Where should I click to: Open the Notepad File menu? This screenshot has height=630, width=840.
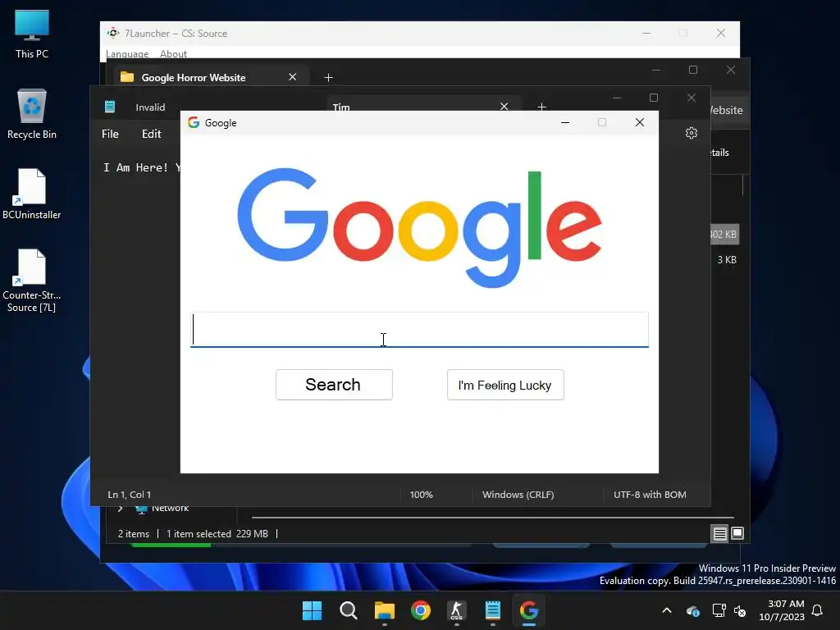[111, 134]
